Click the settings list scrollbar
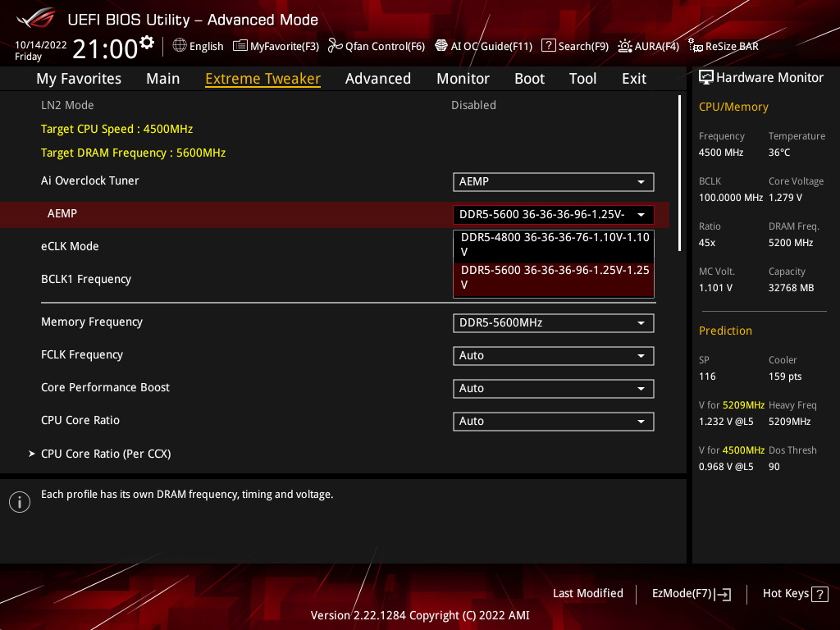The width and height of the screenshot is (840, 630). coord(679,173)
